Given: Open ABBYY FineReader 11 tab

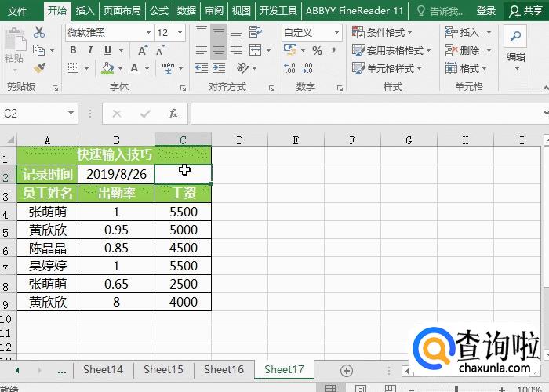Looking at the screenshot, I should (354, 11).
